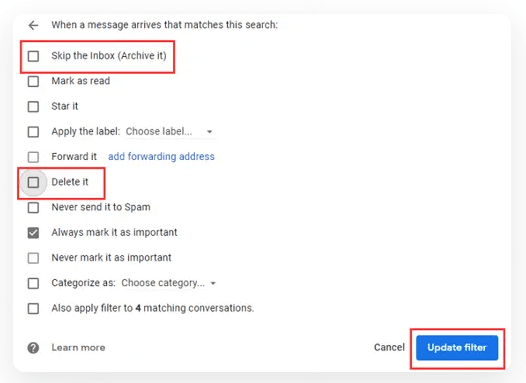526x383 pixels.
Task: Click add forwarding address link
Action: point(161,156)
